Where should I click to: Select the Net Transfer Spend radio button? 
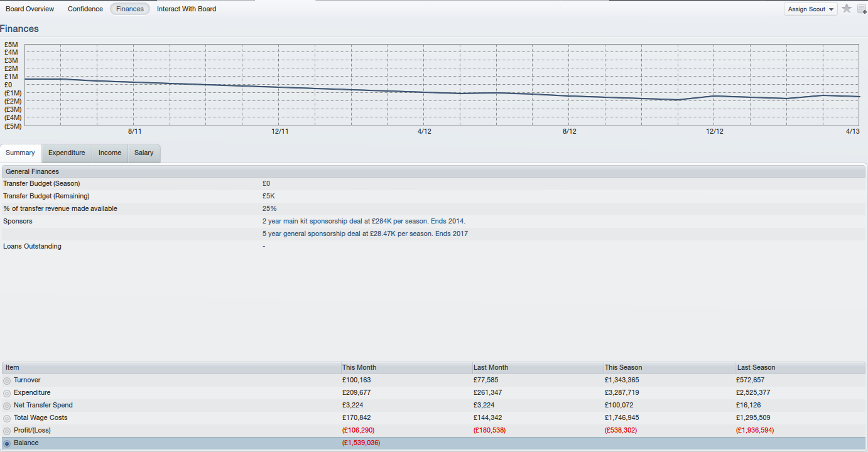point(7,406)
